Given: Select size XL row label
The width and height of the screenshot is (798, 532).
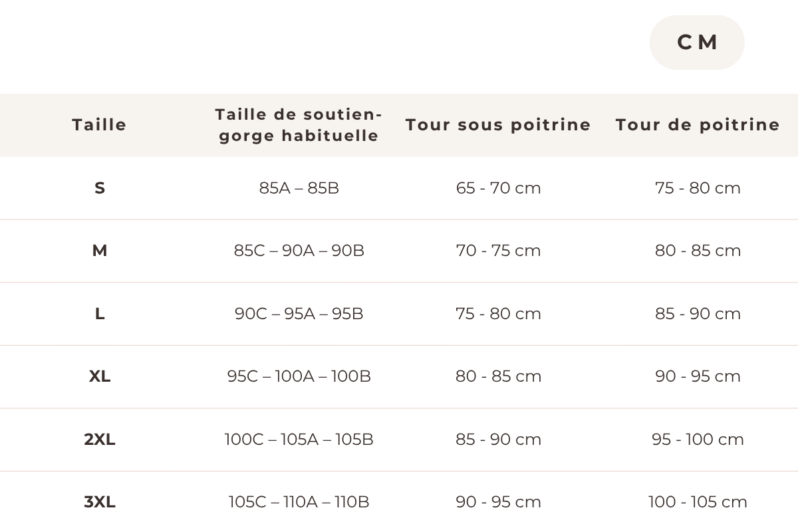Looking at the screenshot, I should tap(100, 376).
